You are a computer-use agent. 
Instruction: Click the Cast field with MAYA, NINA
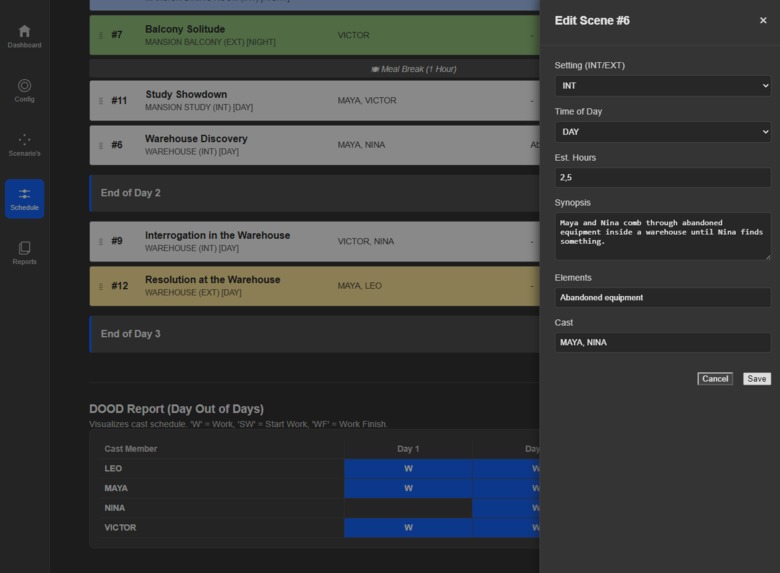pos(663,342)
